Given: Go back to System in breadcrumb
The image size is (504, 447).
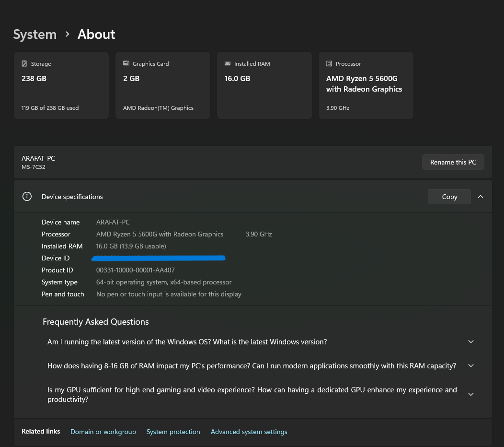Looking at the screenshot, I should click(35, 35).
